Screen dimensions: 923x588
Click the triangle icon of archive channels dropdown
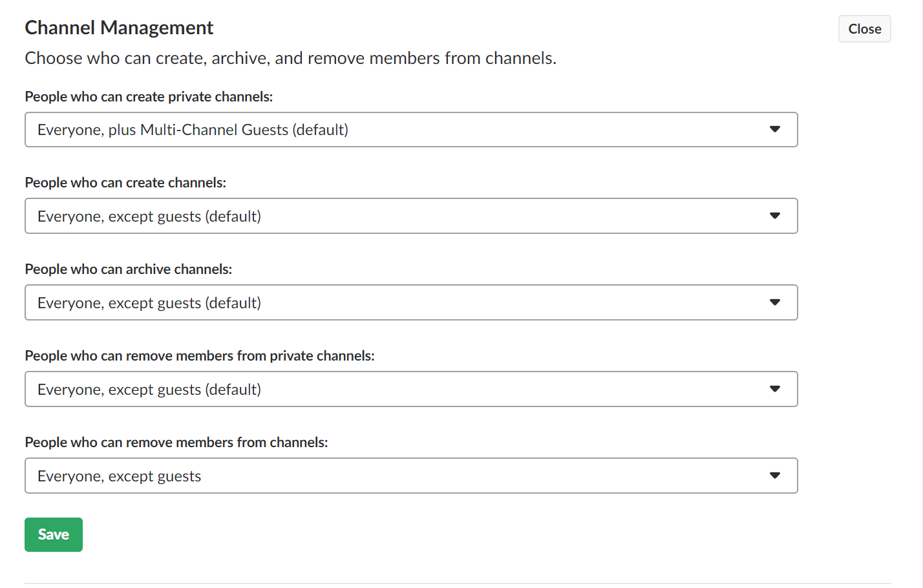775,302
